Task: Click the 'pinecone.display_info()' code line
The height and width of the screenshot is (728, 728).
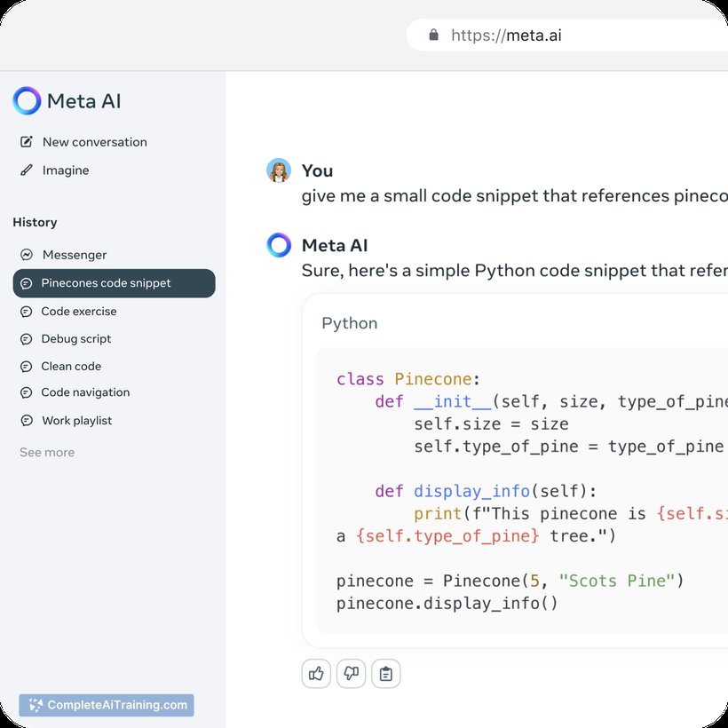Action: (447, 604)
